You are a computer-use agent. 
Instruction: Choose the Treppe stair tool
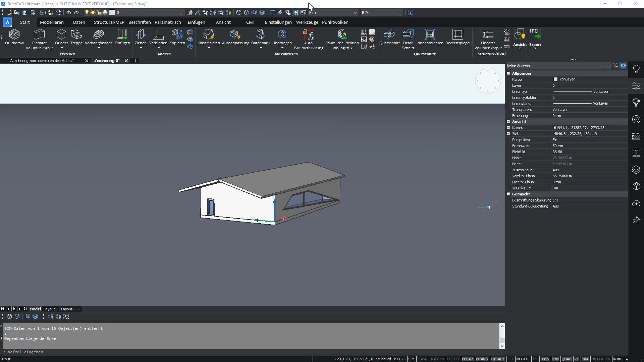coord(76,37)
